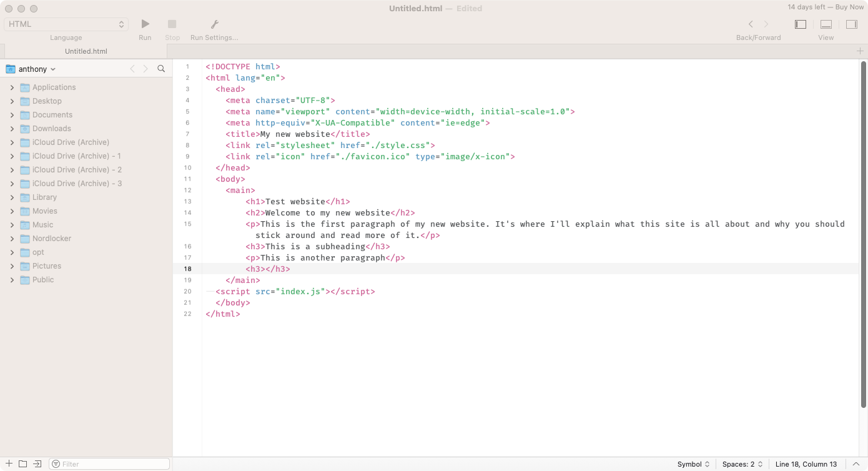Click the Untitled.html window title
Image resolution: width=868 pixels, height=471 pixels.
416,8
